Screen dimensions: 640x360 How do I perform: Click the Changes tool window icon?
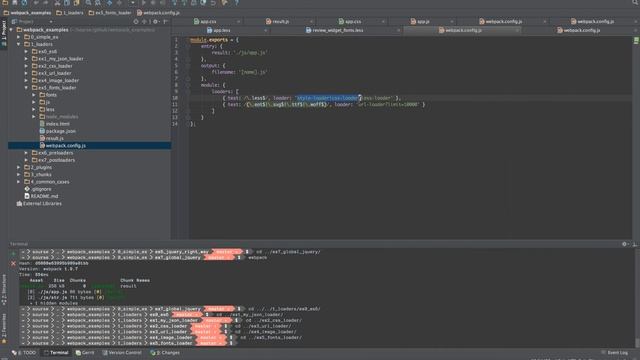pos(153,353)
